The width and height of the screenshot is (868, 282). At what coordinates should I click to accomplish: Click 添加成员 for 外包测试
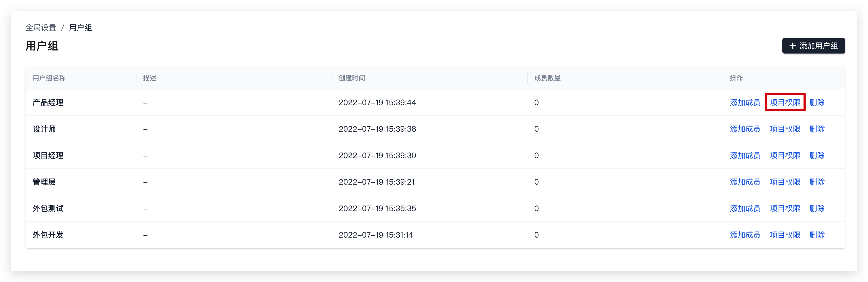click(x=745, y=209)
